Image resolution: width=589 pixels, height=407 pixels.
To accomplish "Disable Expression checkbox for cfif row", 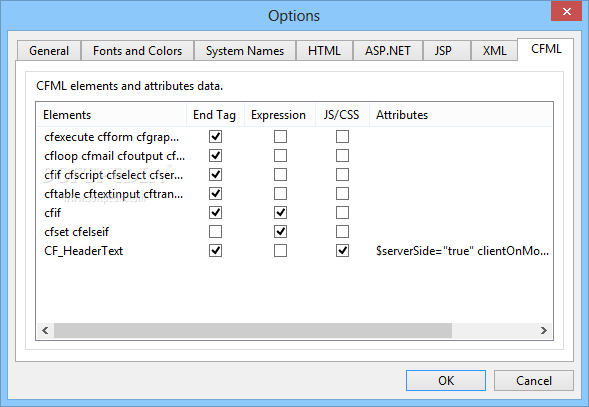I will pyautogui.click(x=280, y=213).
